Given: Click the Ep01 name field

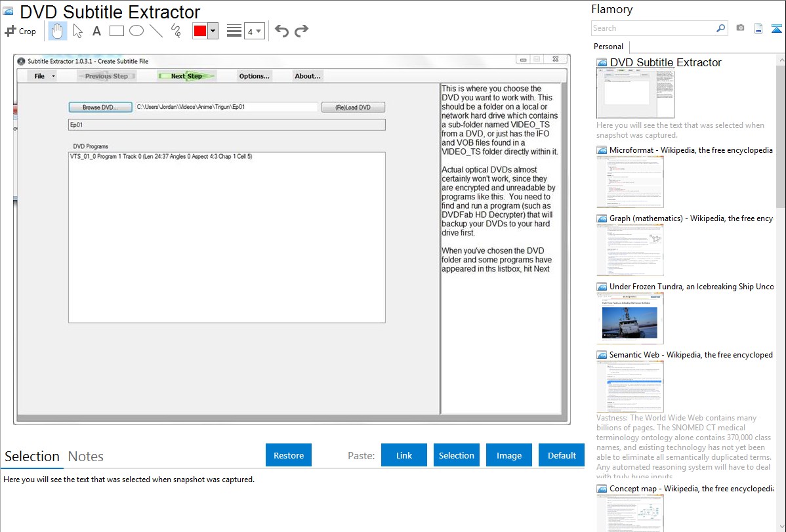Looking at the screenshot, I should tap(226, 125).
